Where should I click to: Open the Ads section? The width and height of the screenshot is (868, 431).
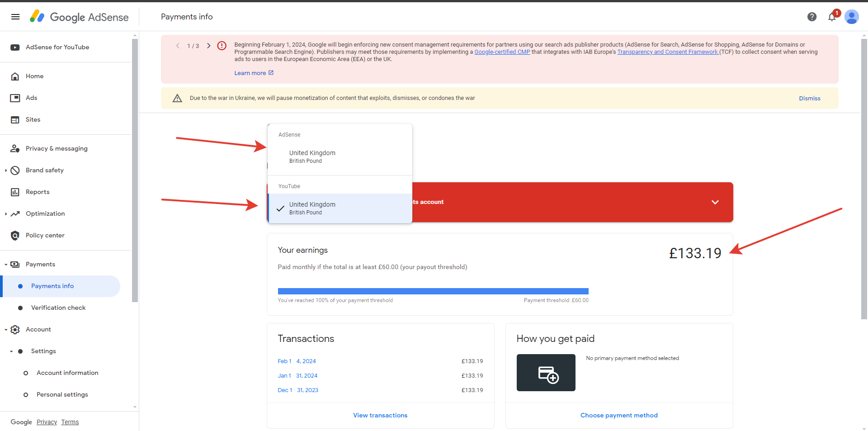pyautogui.click(x=31, y=98)
